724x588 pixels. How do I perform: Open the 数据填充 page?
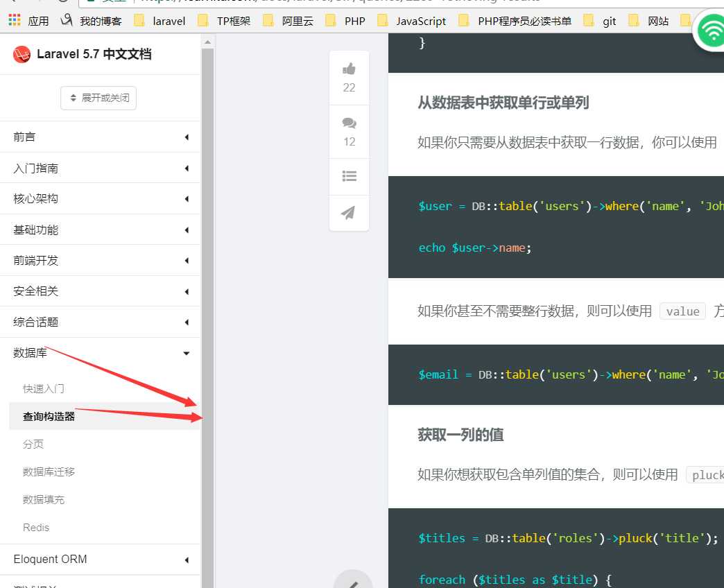point(44,499)
